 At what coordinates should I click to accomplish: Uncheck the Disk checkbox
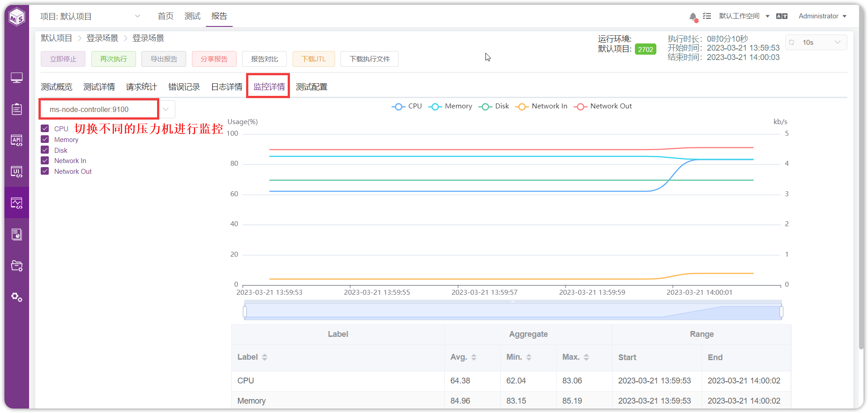coord(45,150)
